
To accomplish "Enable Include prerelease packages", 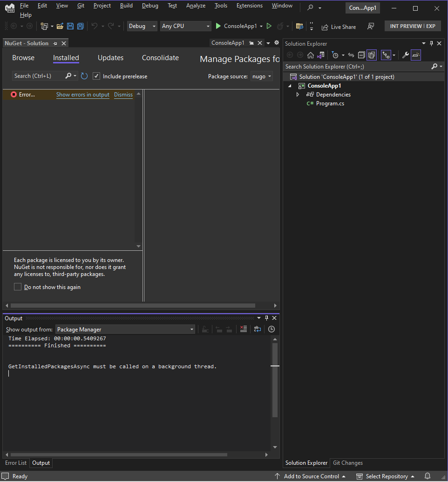I will point(96,76).
